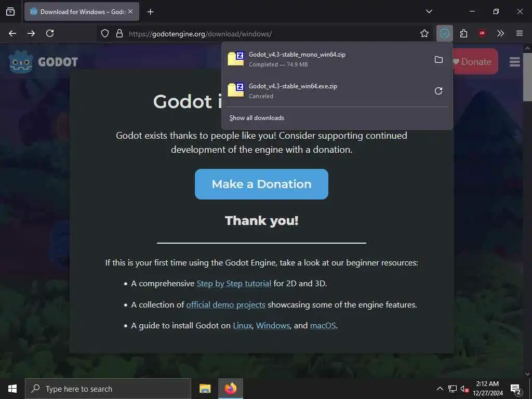Open the Extensions puzzle icon
Image resolution: width=532 pixels, height=399 pixels.
[x=463, y=33]
